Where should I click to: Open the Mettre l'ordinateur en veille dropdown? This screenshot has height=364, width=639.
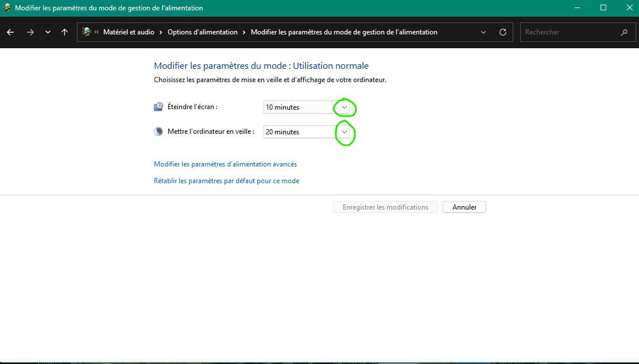coord(307,131)
